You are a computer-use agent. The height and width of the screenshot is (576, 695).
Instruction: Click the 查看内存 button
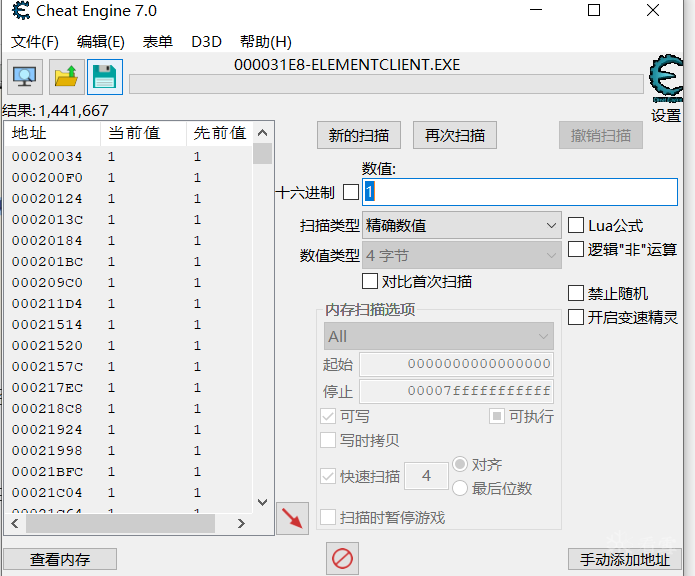[60, 559]
